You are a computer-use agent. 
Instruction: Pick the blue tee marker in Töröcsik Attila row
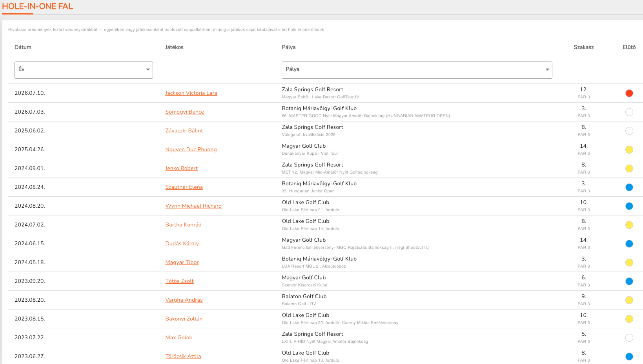(629, 357)
